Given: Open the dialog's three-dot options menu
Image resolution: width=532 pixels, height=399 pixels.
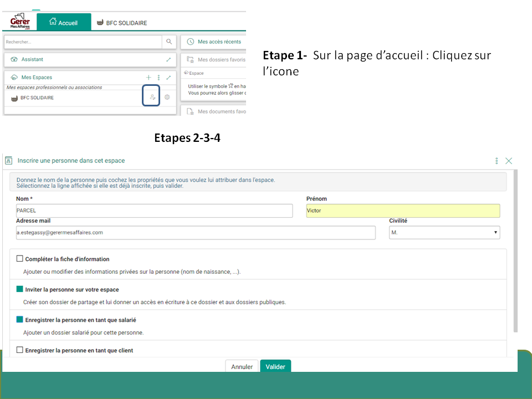Looking at the screenshot, I should pyautogui.click(x=497, y=161).
